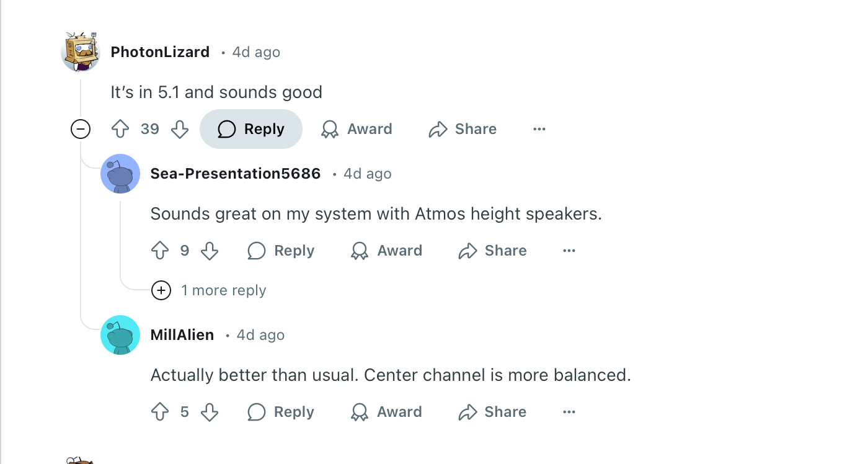Downvote PhotonLizard's comment
The width and height of the screenshot is (868, 464).
[180, 129]
